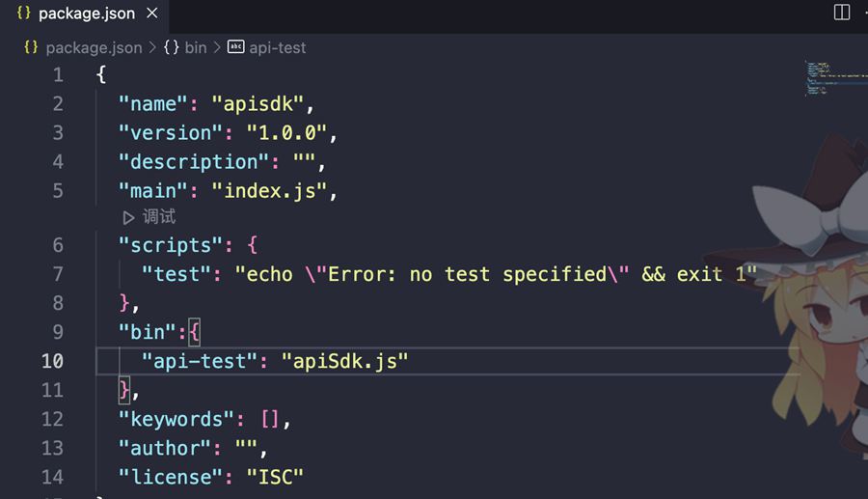Open the package.json breadcrumb dropdown

click(x=94, y=47)
